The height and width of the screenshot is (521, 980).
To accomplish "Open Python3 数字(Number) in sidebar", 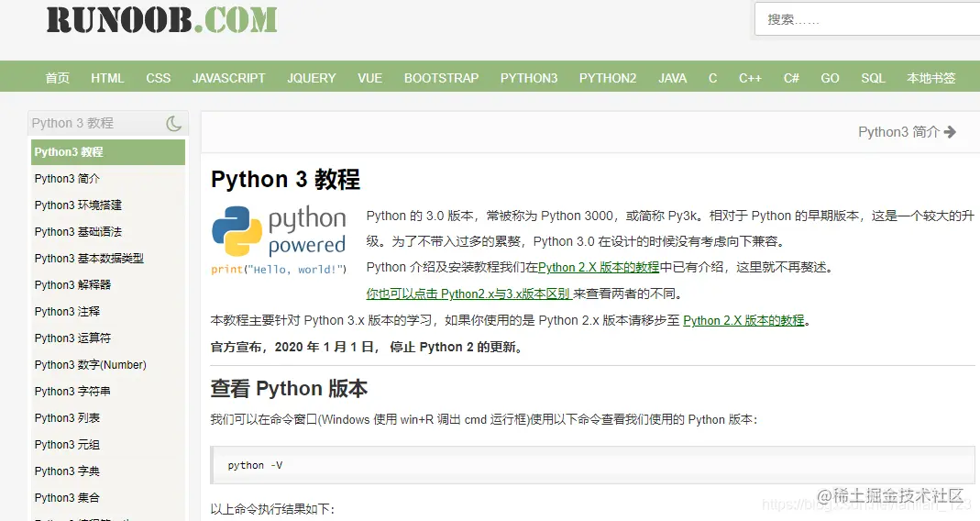I will click(x=91, y=365).
